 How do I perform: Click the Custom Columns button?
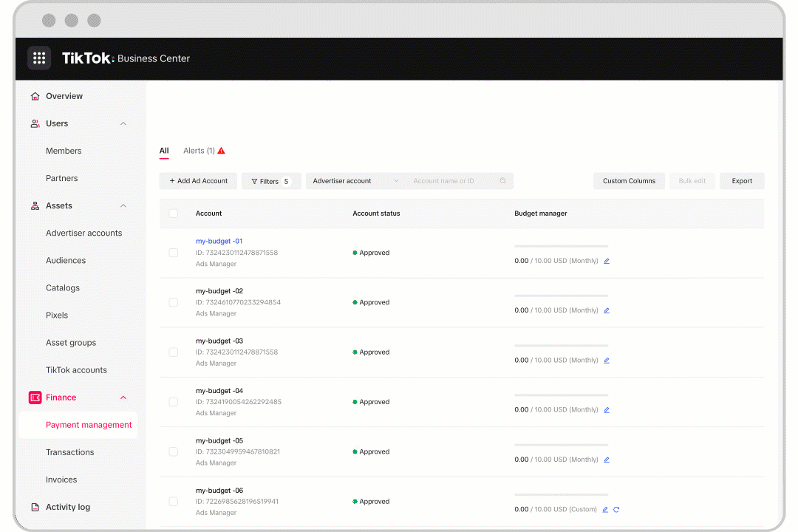[629, 181]
